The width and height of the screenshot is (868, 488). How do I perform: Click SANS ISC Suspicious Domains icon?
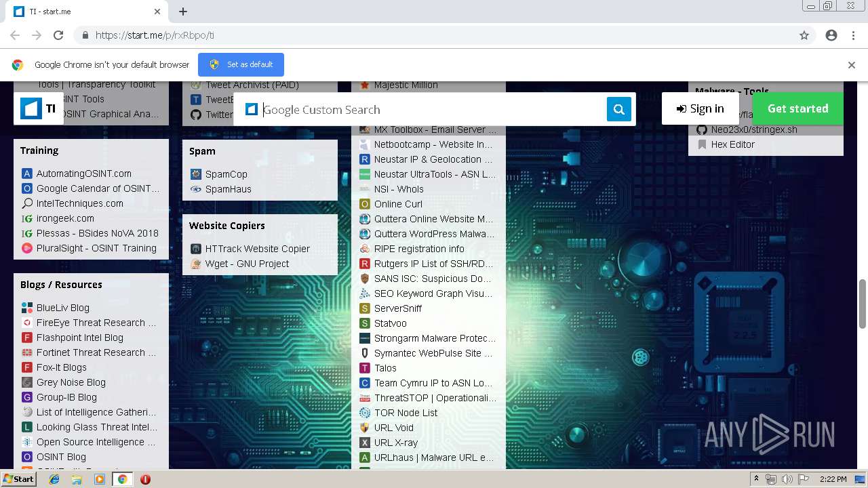pos(365,279)
